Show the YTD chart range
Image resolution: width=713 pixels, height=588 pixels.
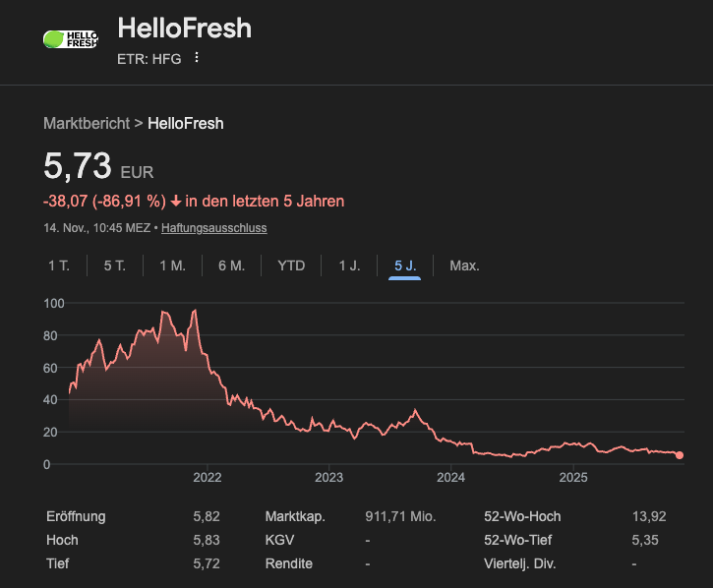291,265
